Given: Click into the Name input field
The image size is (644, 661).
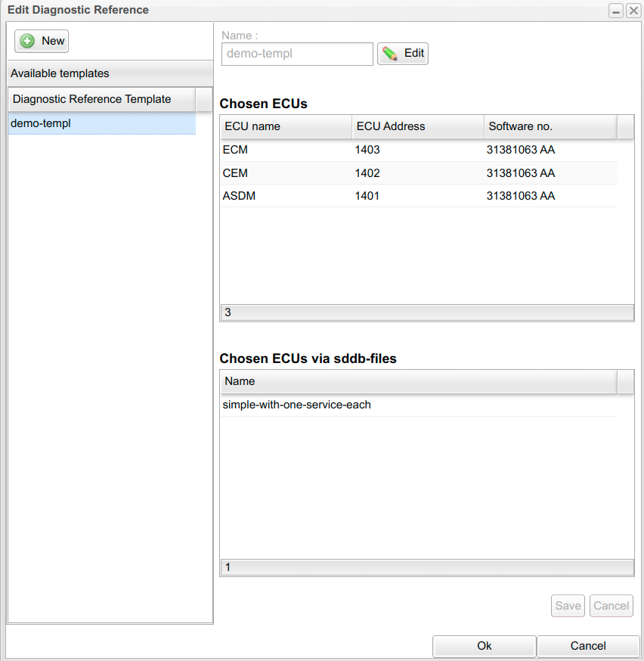Looking at the screenshot, I should [297, 54].
